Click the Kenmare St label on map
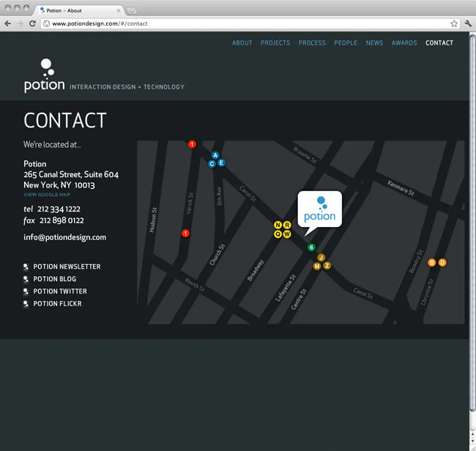 point(401,188)
